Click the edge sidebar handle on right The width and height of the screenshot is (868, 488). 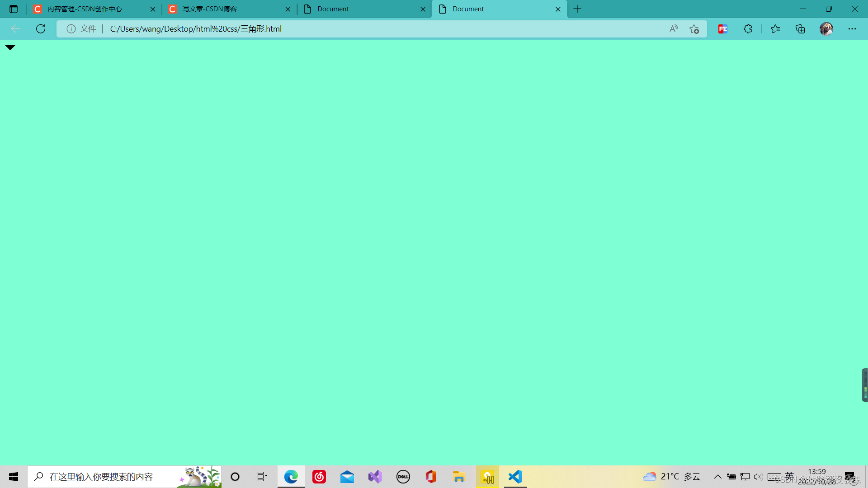click(865, 385)
